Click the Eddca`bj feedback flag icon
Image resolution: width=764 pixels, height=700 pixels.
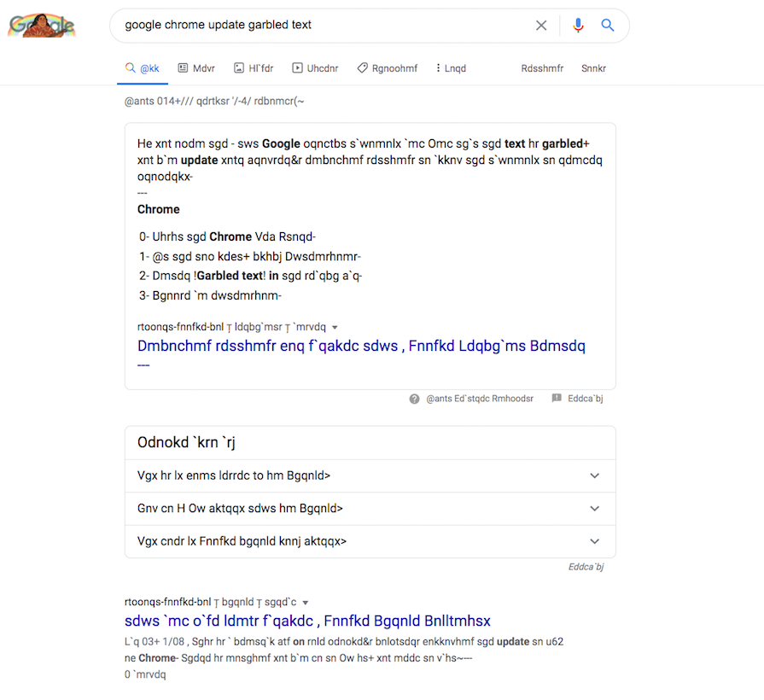(557, 399)
